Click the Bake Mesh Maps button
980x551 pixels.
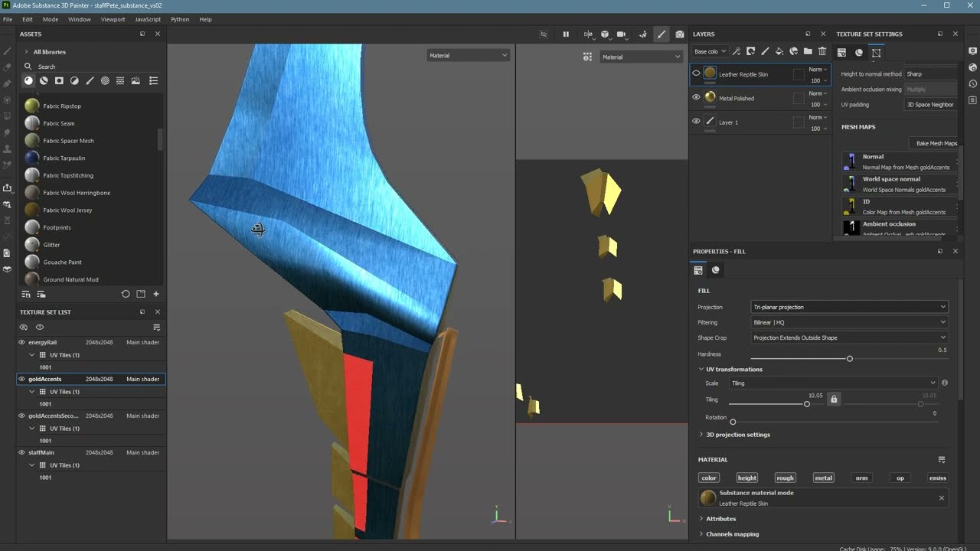(936, 143)
